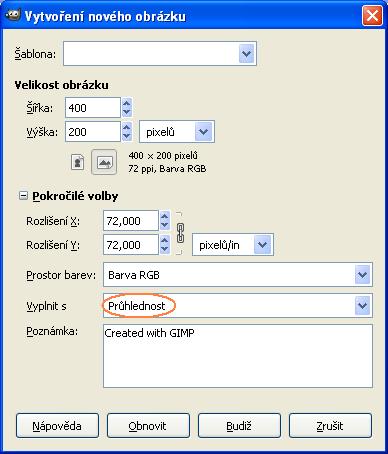The height and width of the screenshot is (454, 388).
Task: Open the Vyplnit s fill dropdown
Action: pyautogui.click(x=362, y=306)
